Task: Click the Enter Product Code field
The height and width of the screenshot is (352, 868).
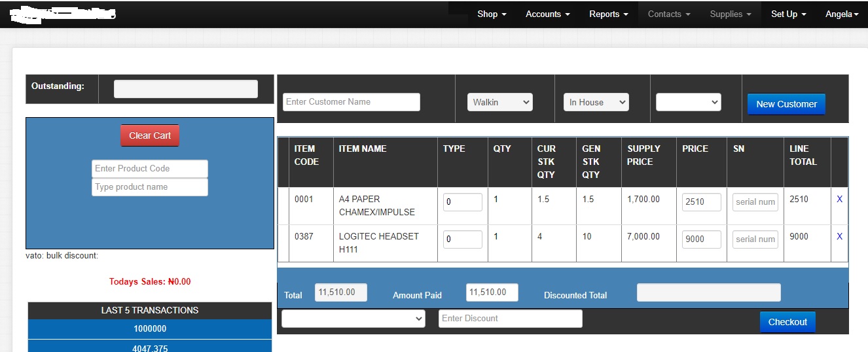Action: point(150,169)
